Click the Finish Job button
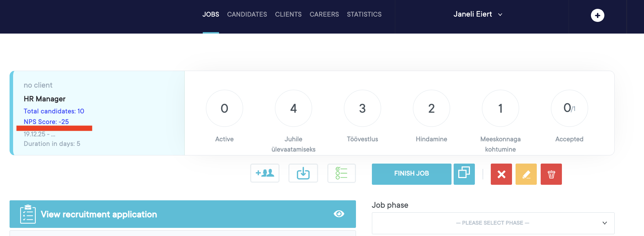The height and width of the screenshot is (236, 644). coord(411,174)
